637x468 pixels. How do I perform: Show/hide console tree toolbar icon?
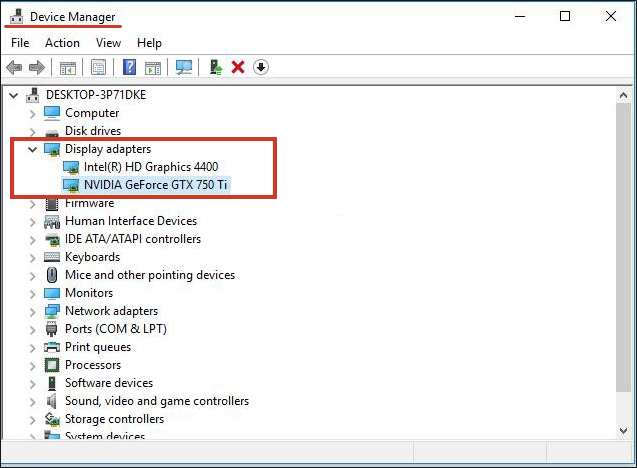[68, 67]
